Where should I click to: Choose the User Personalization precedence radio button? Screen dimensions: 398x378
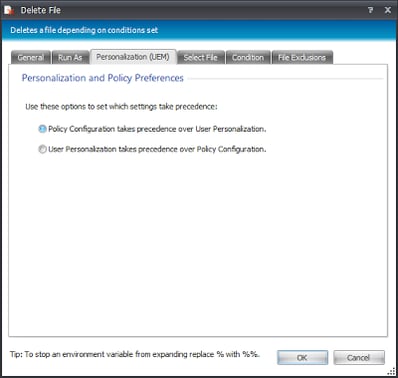tap(42, 149)
